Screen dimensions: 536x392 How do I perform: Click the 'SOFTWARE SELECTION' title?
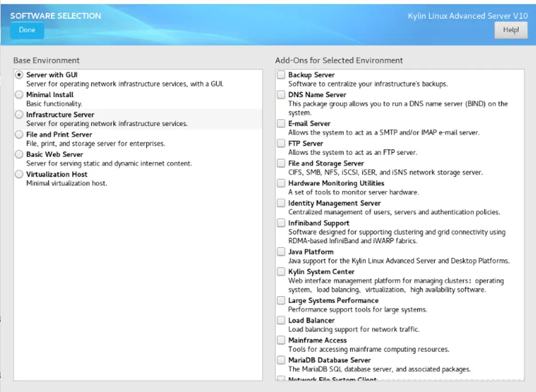pos(55,15)
